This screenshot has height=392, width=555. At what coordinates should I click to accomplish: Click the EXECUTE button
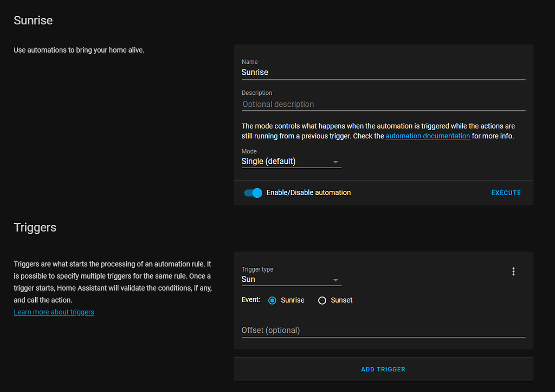click(x=506, y=193)
